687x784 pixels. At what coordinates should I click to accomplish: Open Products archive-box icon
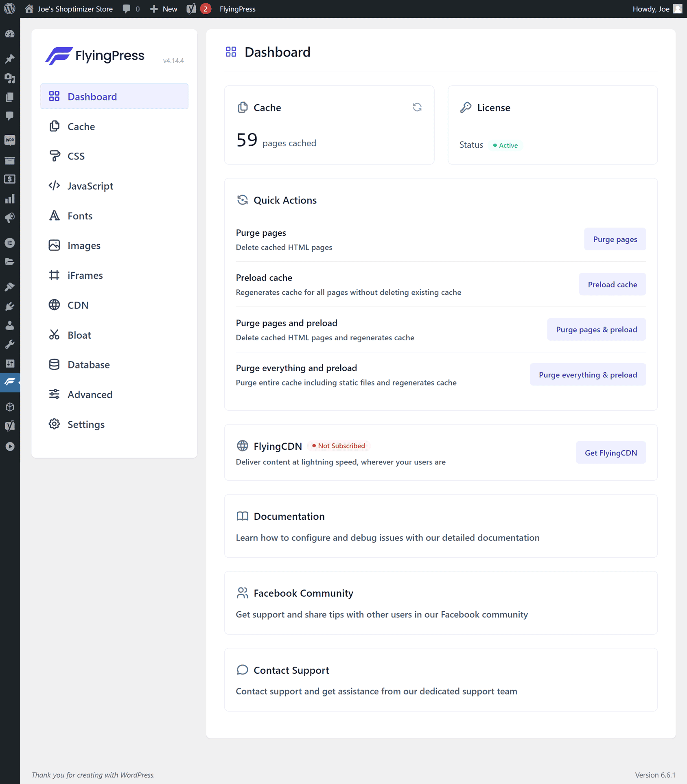click(x=10, y=160)
